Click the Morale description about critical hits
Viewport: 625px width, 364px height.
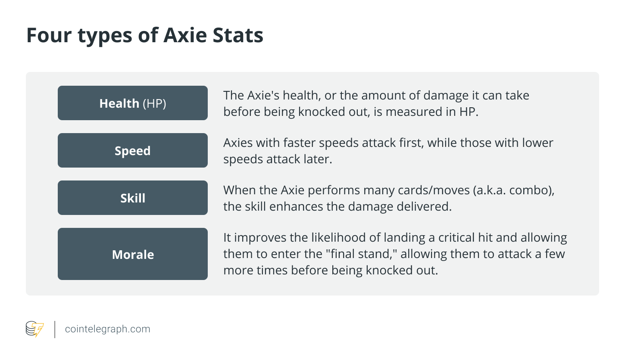395,254
